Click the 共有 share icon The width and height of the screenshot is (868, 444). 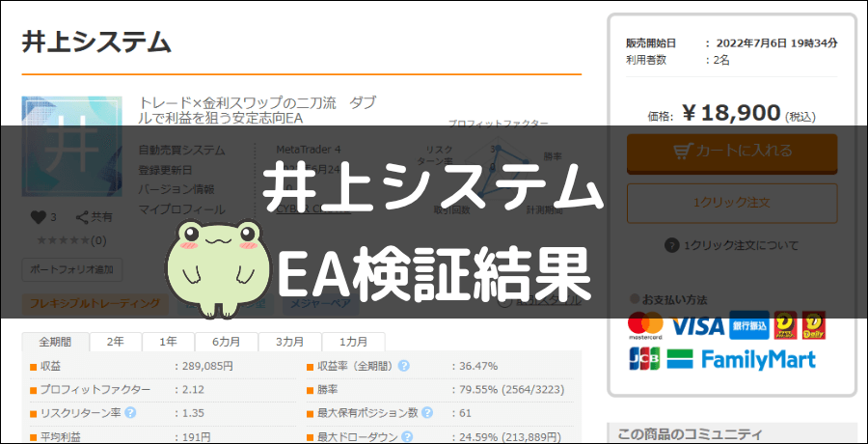click(x=83, y=218)
